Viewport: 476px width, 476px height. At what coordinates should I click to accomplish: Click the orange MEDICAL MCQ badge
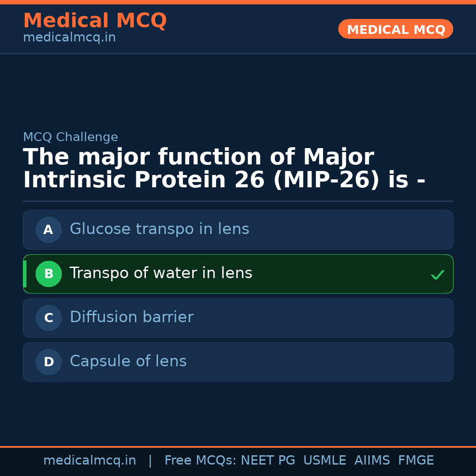tap(395, 30)
